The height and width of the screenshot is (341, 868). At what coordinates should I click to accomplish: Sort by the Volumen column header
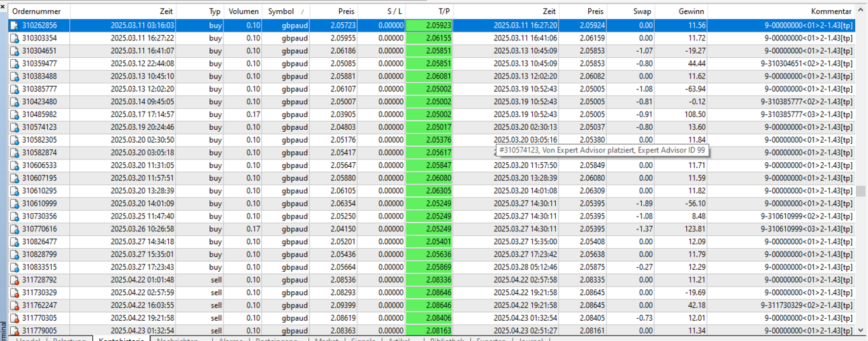tap(244, 11)
